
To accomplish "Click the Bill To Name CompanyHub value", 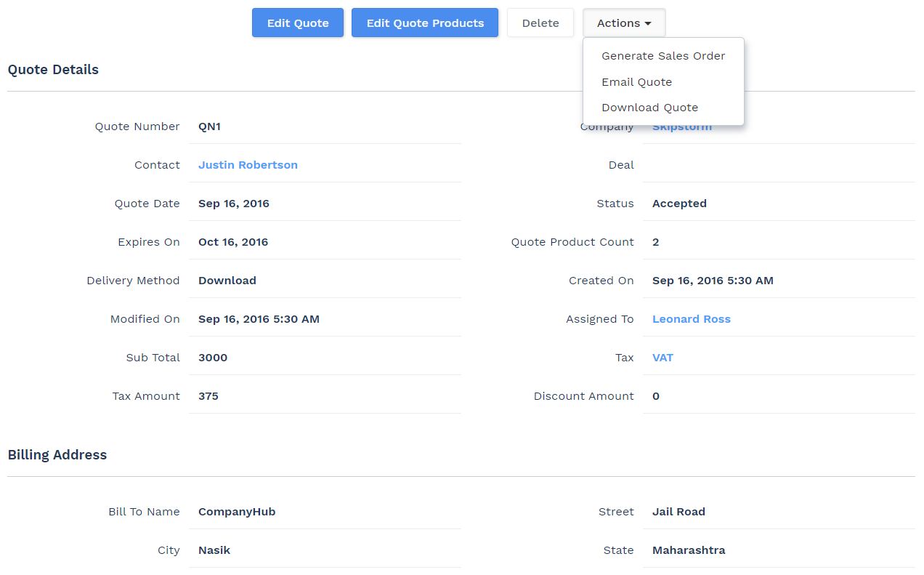I will 237,511.
